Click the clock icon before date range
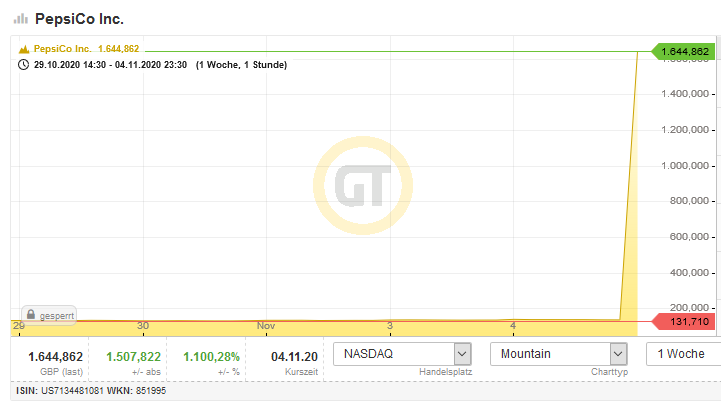This screenshot has height=403, width=721. tap(23, 64)
